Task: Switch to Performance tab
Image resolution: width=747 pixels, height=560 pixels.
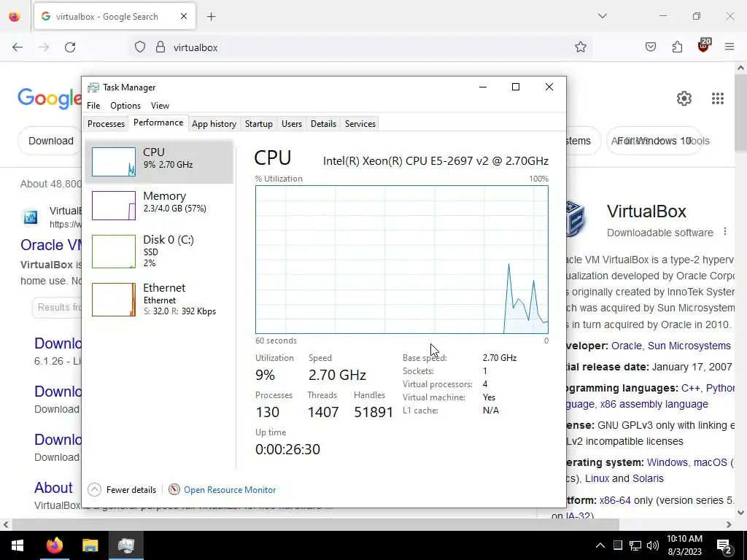Action: 158,122
